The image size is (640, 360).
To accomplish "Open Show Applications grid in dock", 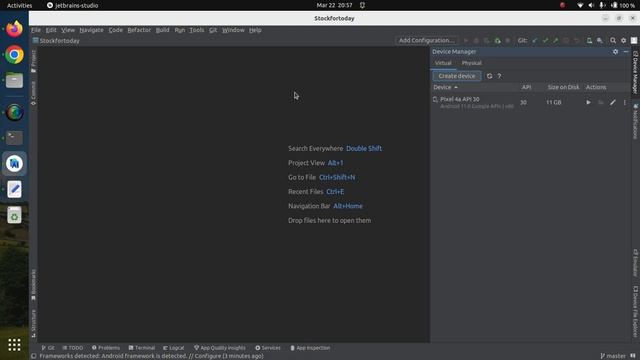I will 14,345.
